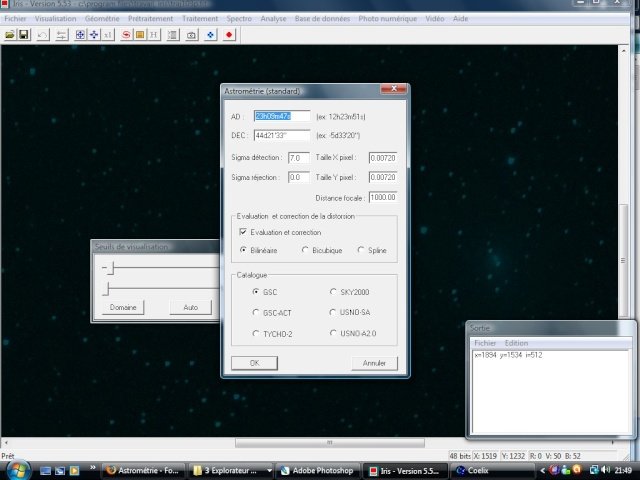The width and height of the screenshot is (640, 480).
Task: Click Annuler to cancel astrometry
Action: (374, 363)
